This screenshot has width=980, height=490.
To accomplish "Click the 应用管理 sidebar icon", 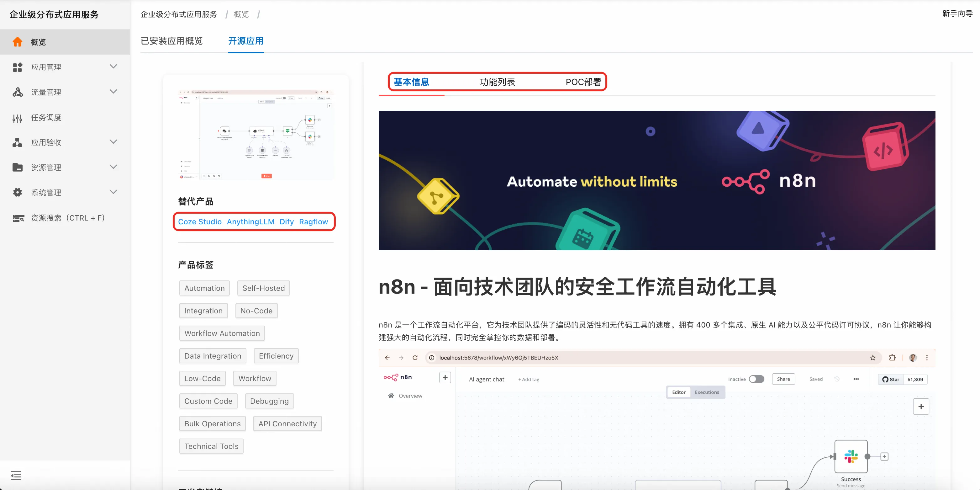I will click(18, 67).
